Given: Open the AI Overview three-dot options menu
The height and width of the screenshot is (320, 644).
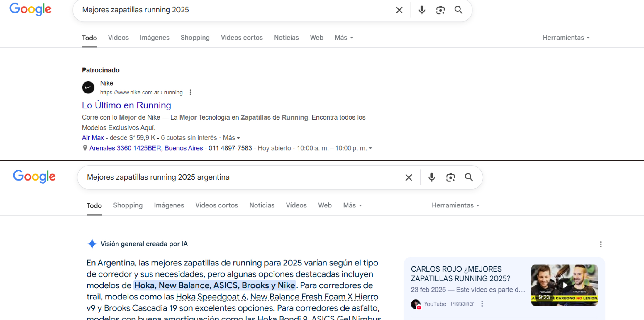Looking at the screenshot, I should (x=600, y=244).
